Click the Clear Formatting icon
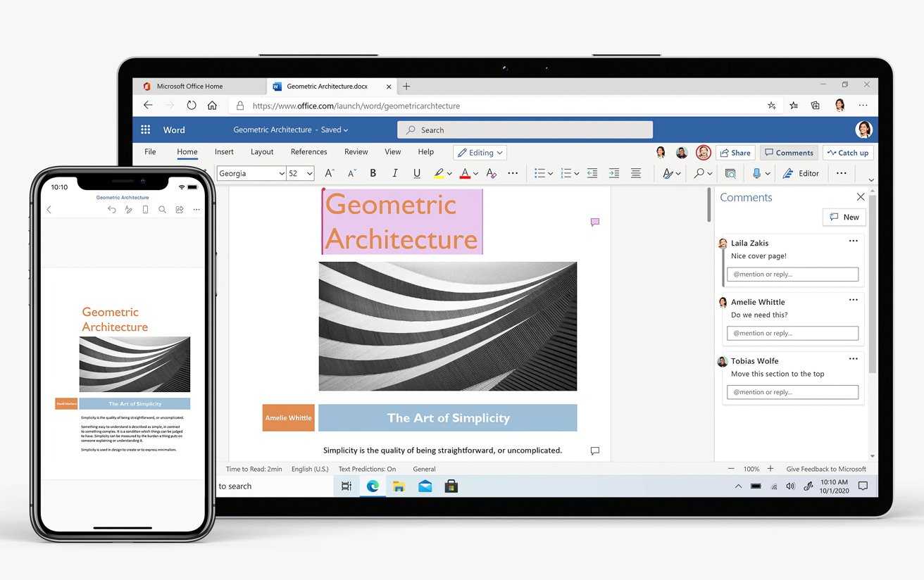Viewport: 924px width, 580px height. [x=492, y=173]
